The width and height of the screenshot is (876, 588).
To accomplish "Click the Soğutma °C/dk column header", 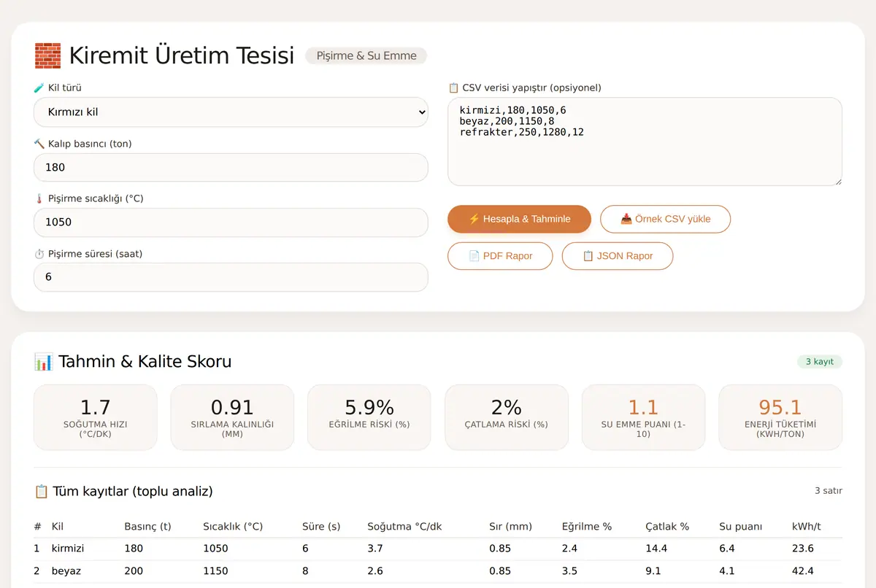I will [404, 527].
